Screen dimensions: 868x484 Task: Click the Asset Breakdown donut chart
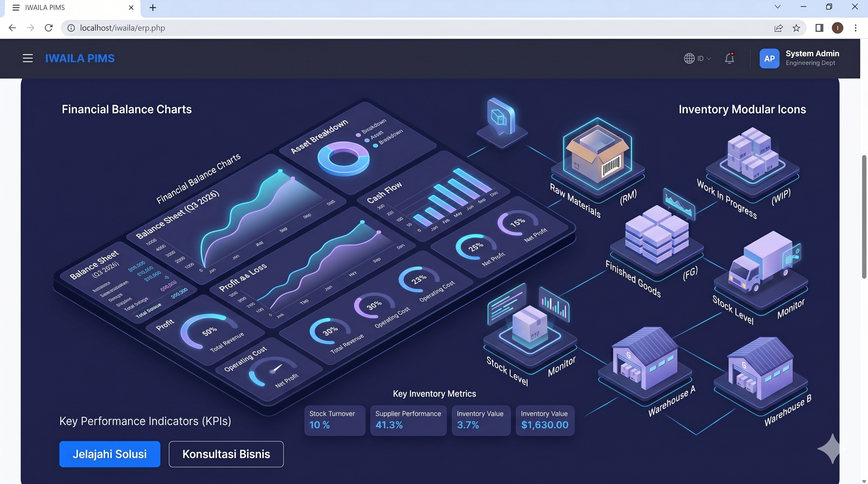pyautogui.click(x=343, y=158)
